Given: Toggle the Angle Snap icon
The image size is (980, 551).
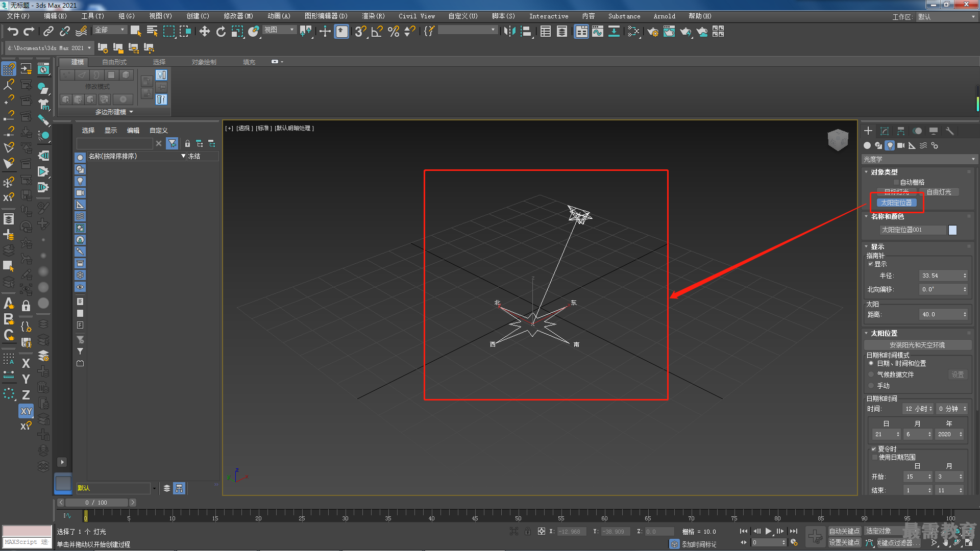Looking at the screenshot, I should coord(377,32).
